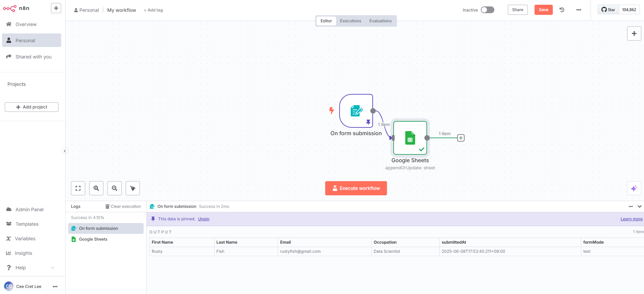Click the fit-to-view canvas icon

[78, 188]
